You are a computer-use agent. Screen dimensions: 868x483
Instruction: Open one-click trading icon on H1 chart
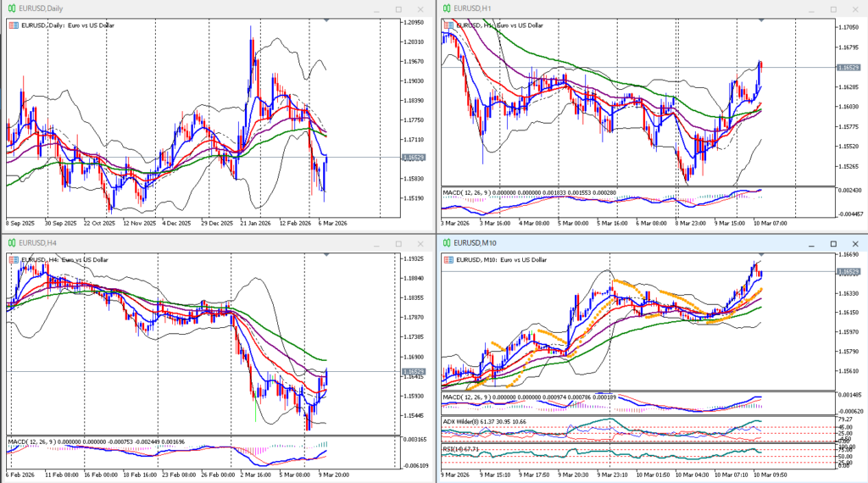pos(448,25)
